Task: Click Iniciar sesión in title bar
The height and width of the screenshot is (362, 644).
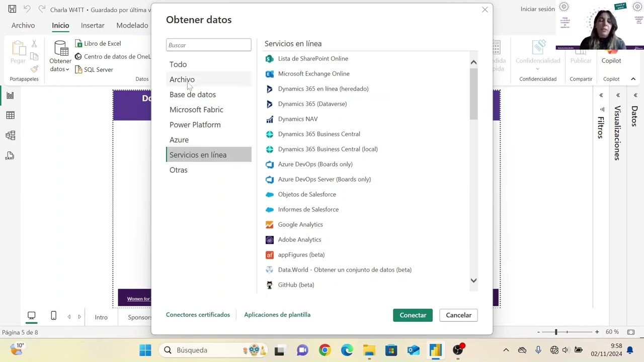Action: (x=537, y=9)
